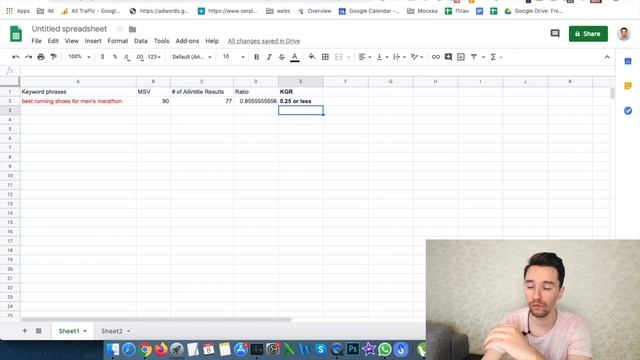The image size is (640, 360).
Task: Open Chrome from the dock
Action: click(144, 349)
